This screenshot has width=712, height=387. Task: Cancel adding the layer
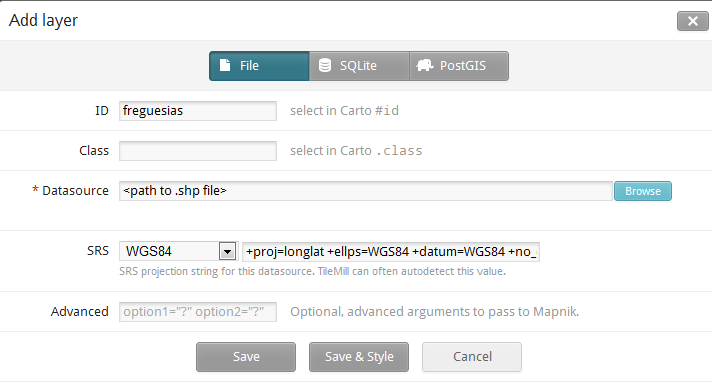(472, 357)
